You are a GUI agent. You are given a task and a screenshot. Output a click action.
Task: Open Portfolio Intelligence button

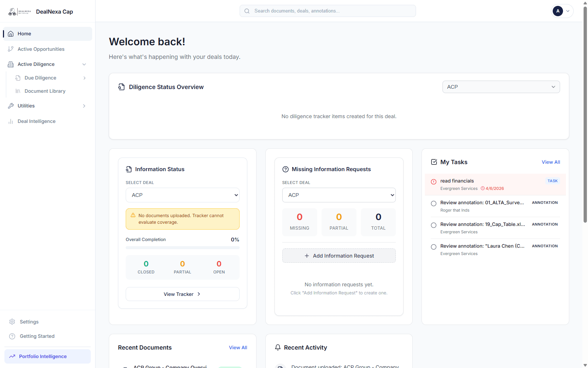click(x=47, y=356)
